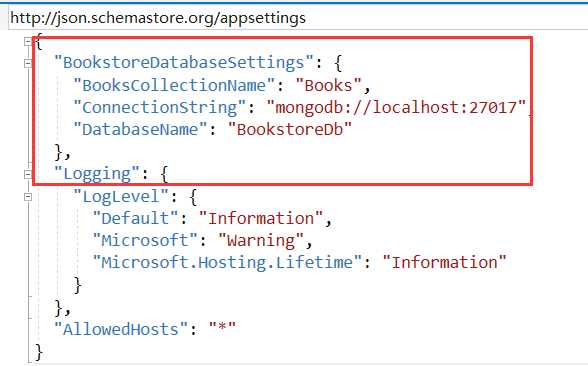The image size is (588, 366).
Task: Click the schema URL input field
Action: pyautogui.click(x=298, y=18)
